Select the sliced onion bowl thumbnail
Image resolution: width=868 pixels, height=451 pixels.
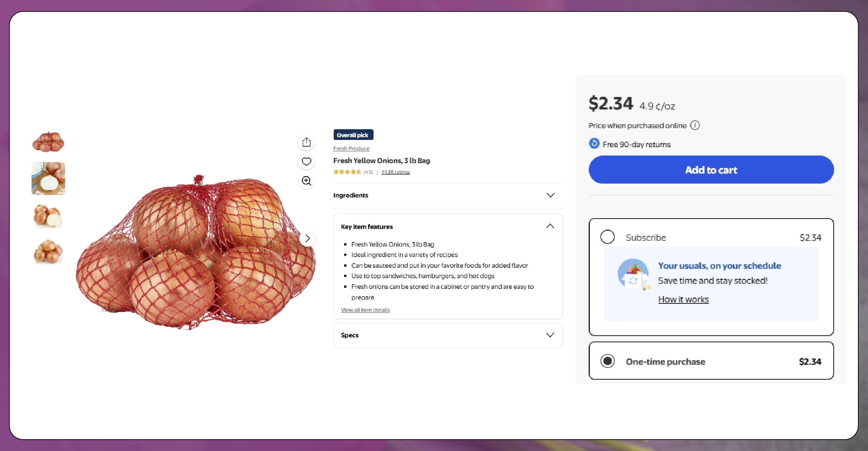coord(48,179)
